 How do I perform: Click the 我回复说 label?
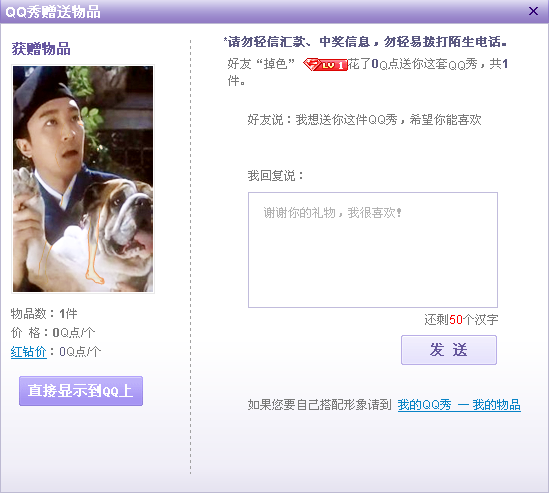[x=277, y=177]
